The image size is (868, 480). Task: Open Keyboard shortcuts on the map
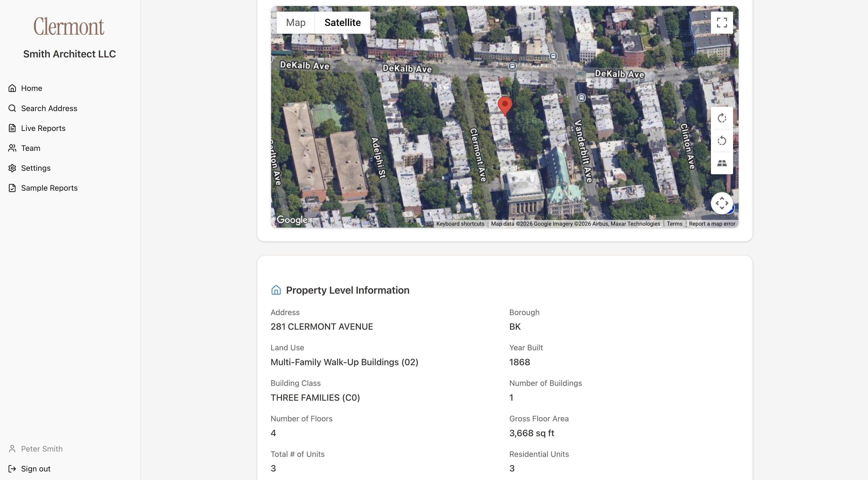coord(460,224)
